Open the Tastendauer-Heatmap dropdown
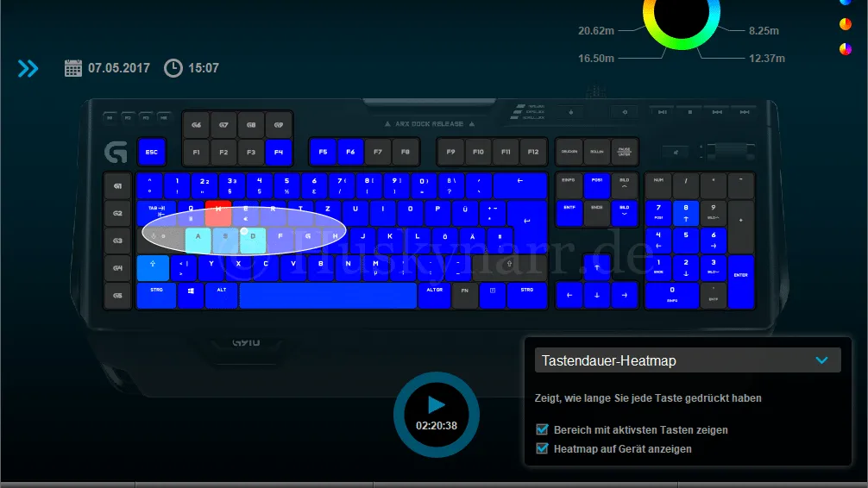868x488 pixels. pyautogui.click(x=688, y=360)
